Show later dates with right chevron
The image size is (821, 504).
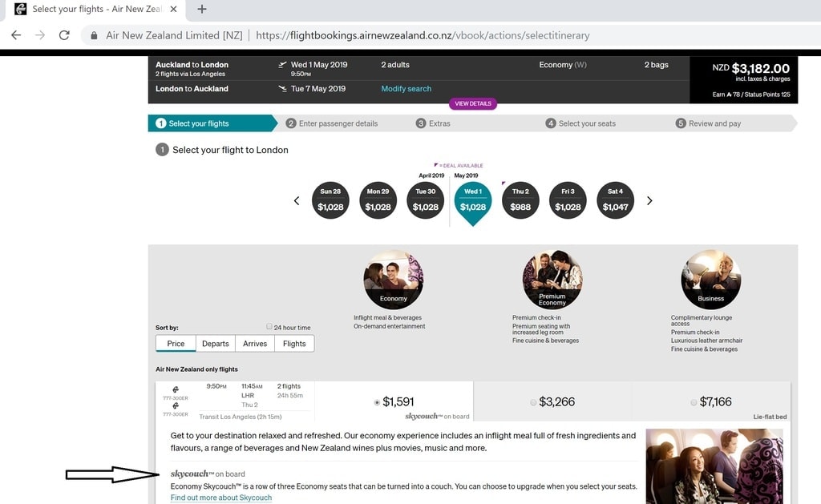[x=649, y=200]
